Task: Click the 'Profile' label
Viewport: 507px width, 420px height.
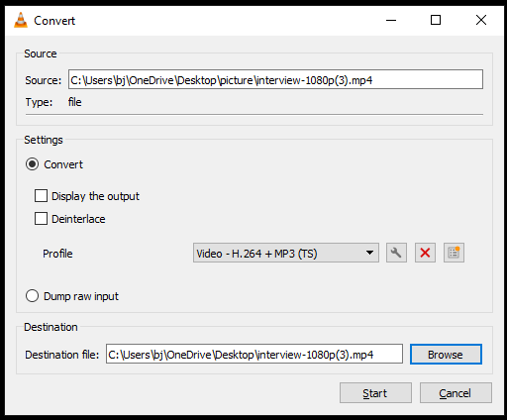Action: click(x=57, y=254)
